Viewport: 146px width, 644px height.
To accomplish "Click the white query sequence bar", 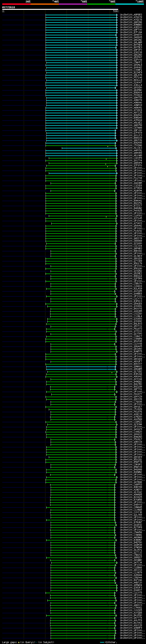I will click(60, 9).
